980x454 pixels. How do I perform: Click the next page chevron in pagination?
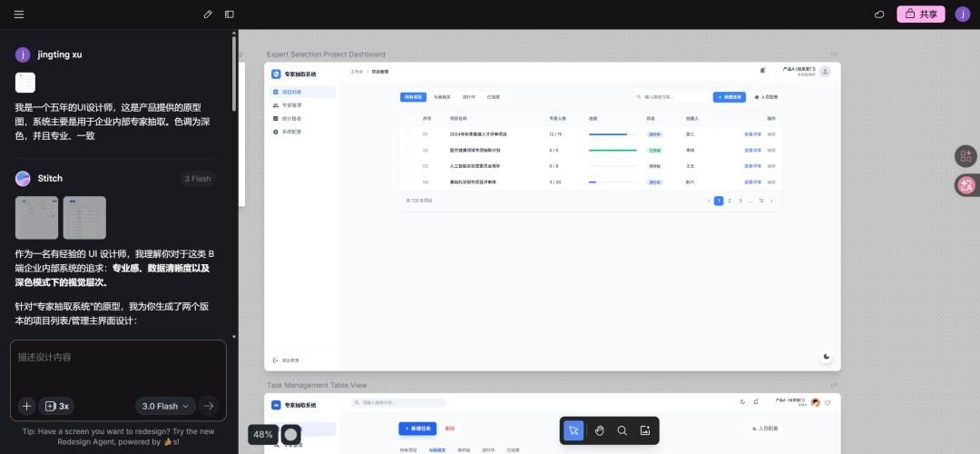coord(772,201)
